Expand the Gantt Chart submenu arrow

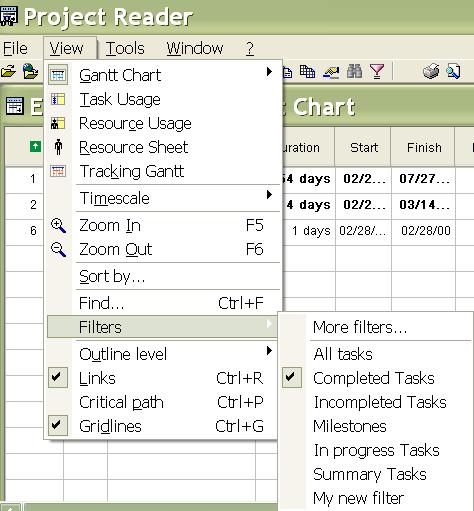tap(269, 72)
